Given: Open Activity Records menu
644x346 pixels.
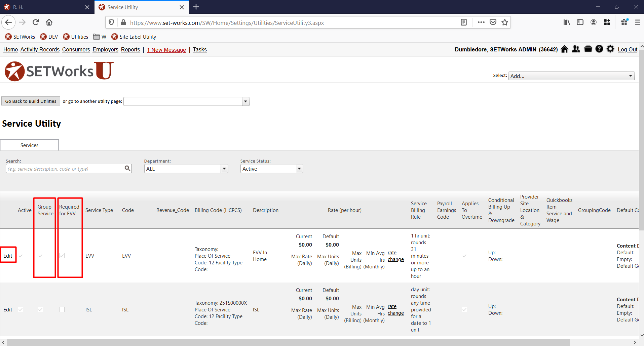Looking at the screenshot, I should (40, 50).
